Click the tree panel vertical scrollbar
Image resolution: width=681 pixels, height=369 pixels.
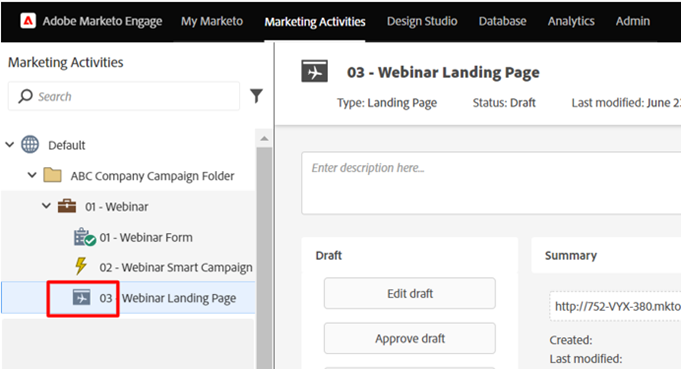[264, 258]
